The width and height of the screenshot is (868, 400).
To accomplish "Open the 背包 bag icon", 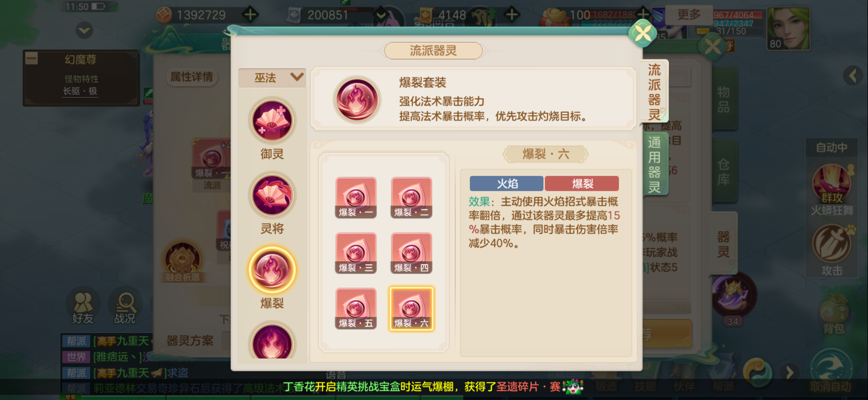I will coord(834,316).
